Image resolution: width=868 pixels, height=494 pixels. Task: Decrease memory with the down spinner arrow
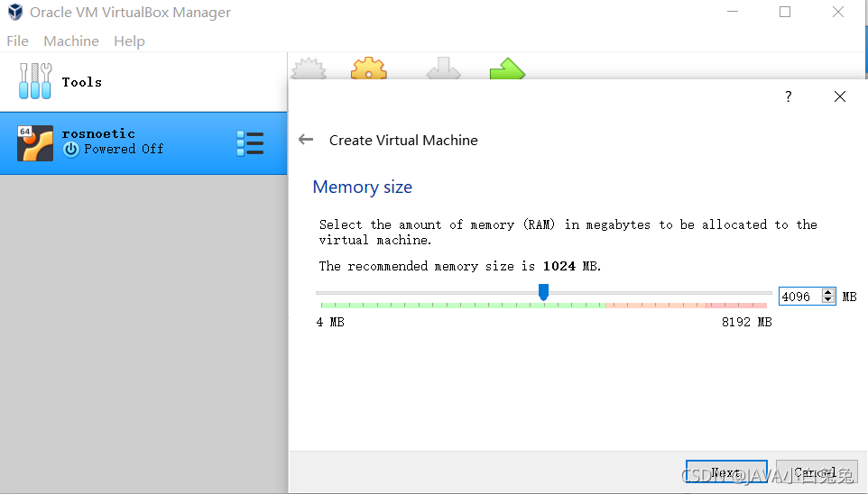pyautogui.click(x=828, y=300)
